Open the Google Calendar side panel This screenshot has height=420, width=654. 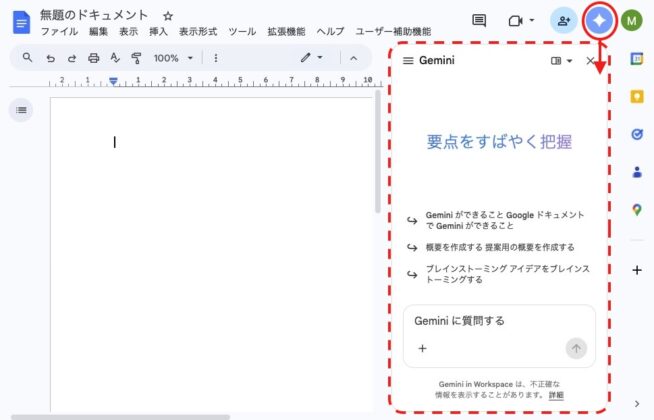pos(636,59)
